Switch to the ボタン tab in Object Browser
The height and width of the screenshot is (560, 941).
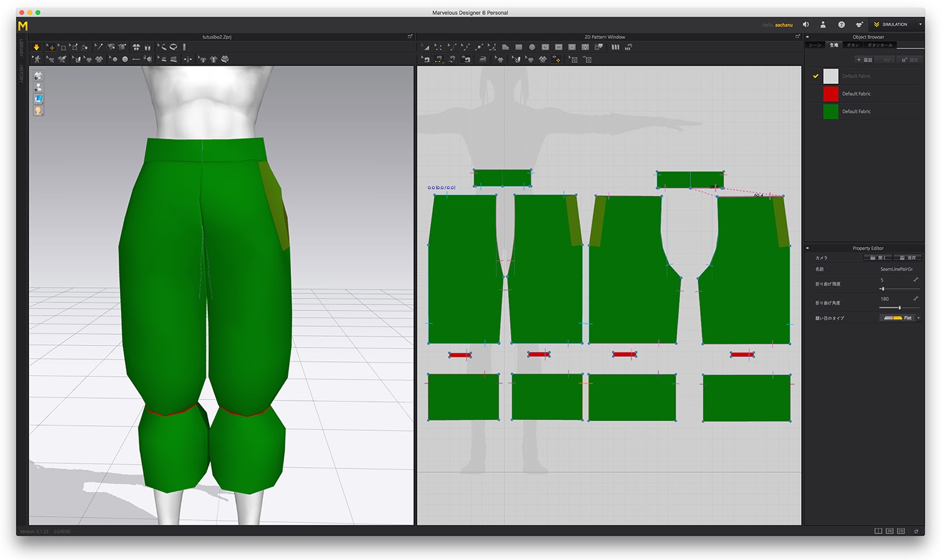pyautogui.click(x=853, y=45)
